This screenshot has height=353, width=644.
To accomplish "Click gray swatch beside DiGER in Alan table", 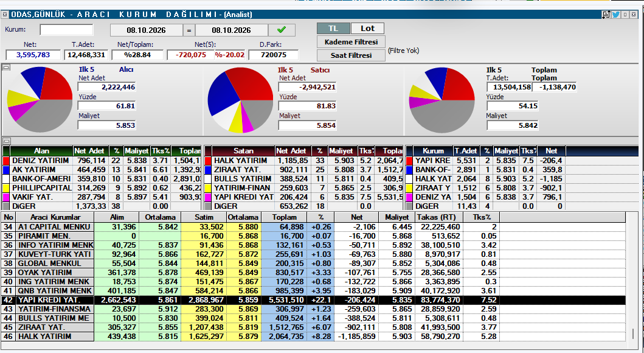I will click(6, 206).
